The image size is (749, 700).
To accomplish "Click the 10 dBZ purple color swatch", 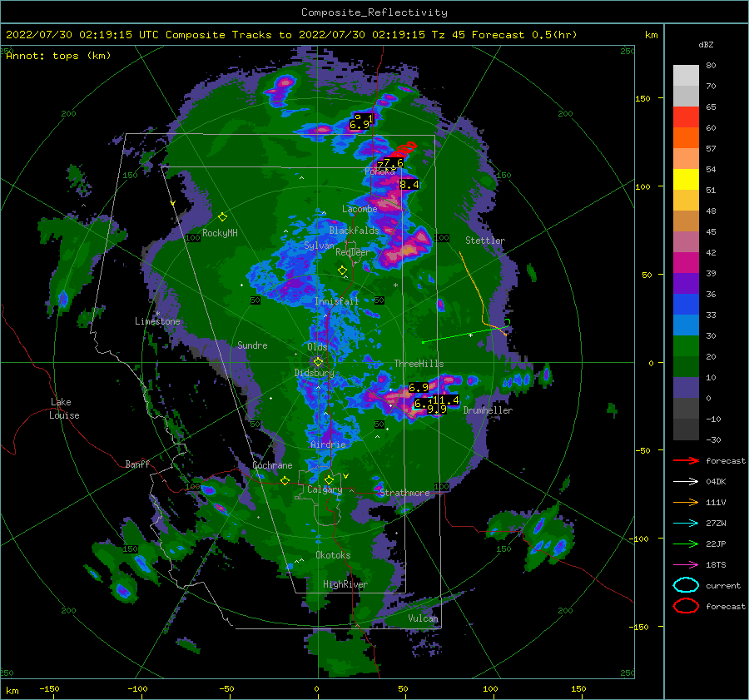I will pyautogui.click(x=686, y=388).
